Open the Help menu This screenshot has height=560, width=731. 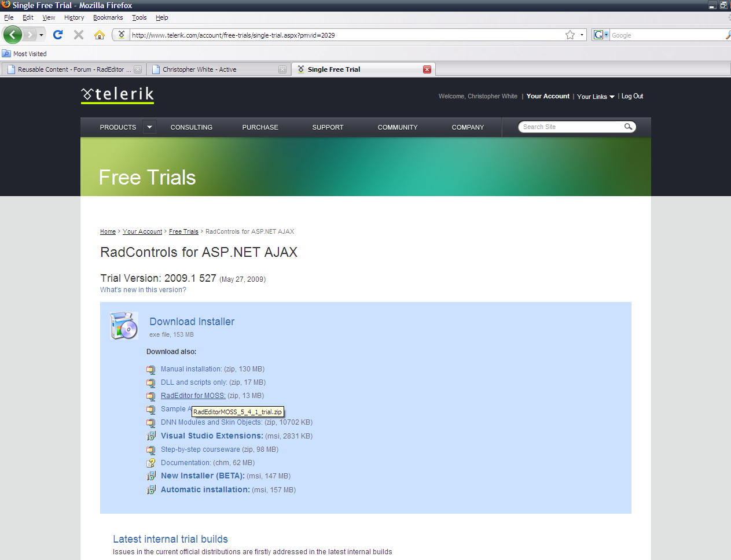(x=162, y=17)
